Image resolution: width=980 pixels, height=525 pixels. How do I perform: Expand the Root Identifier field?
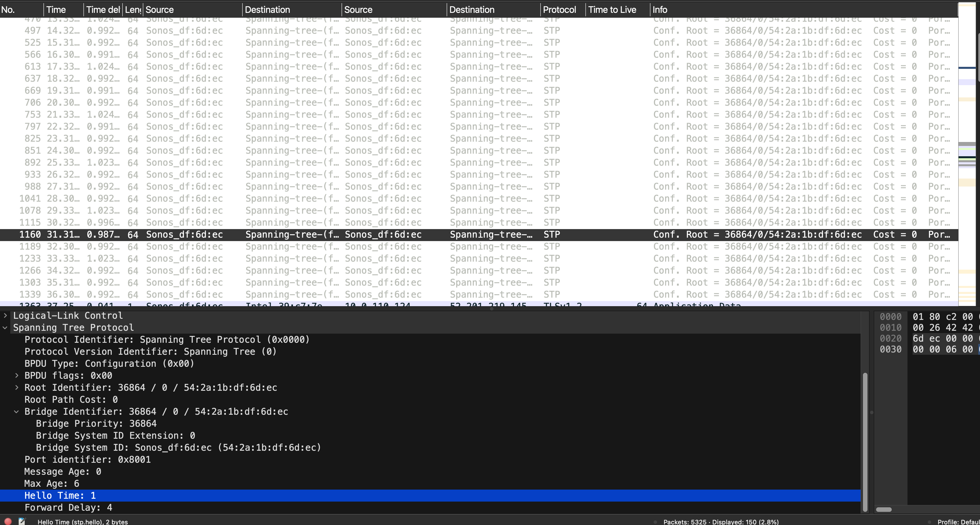[17, 387]
